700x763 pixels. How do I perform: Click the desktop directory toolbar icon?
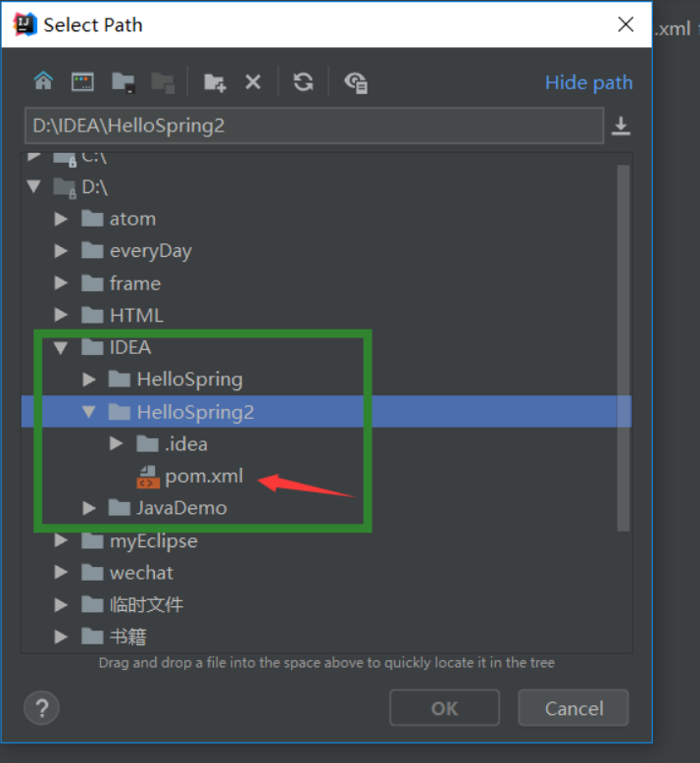82,81
